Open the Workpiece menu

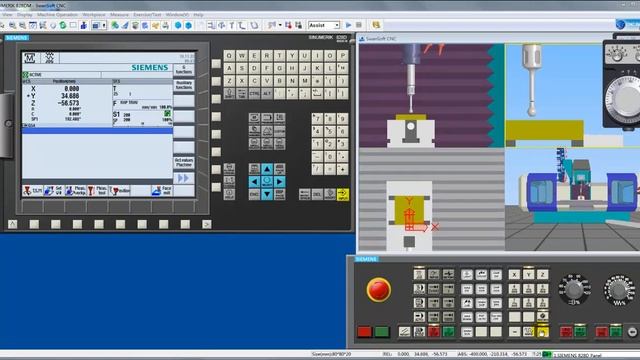pyautogui.click(x=94, y=15)
